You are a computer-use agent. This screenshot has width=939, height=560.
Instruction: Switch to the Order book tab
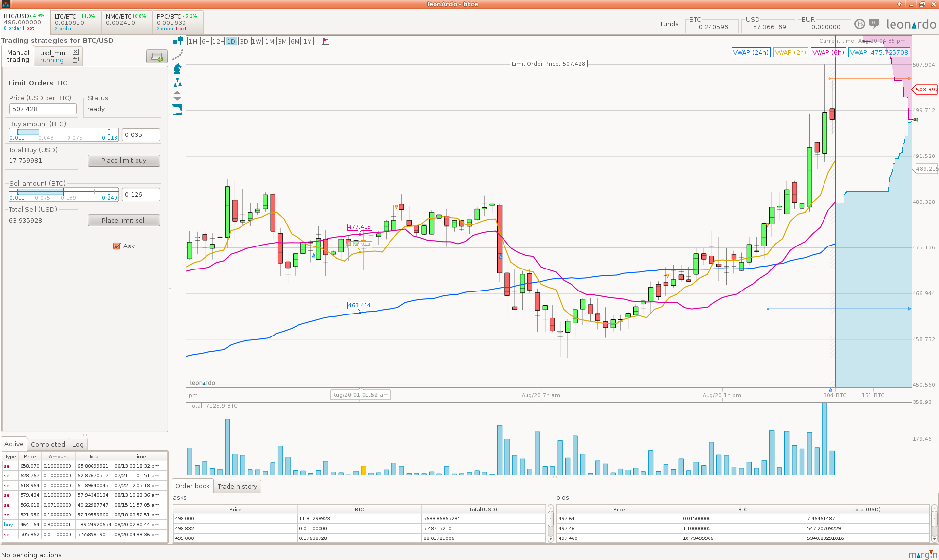click(192, 486)
